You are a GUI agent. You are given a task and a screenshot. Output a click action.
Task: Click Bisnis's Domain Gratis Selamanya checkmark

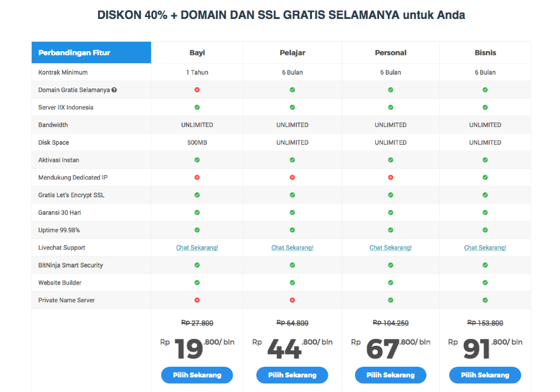[485, 90]
